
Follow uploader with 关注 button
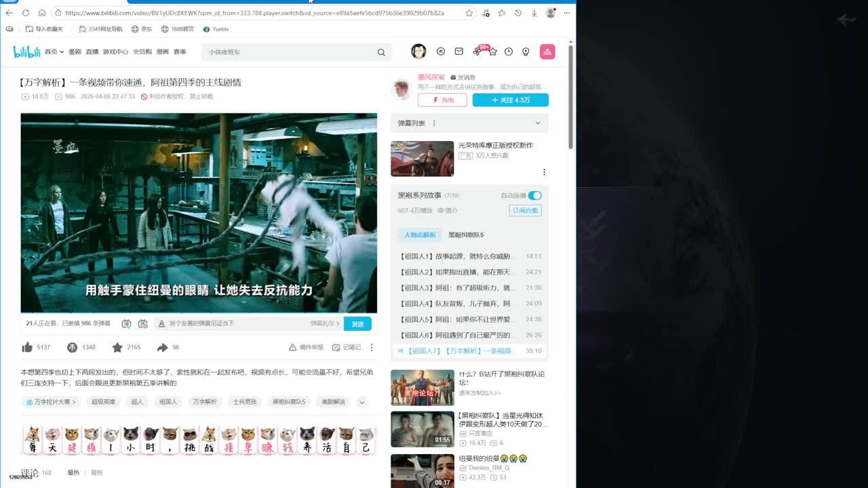pos(510,100)
